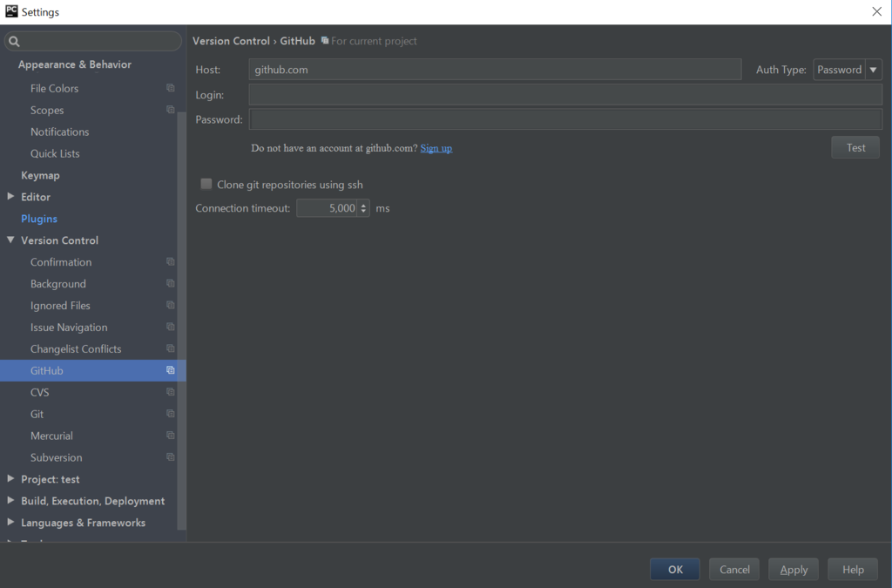The image size is (892, 588).
Task: Select the File Colors settings item
Action: [55, 88]
